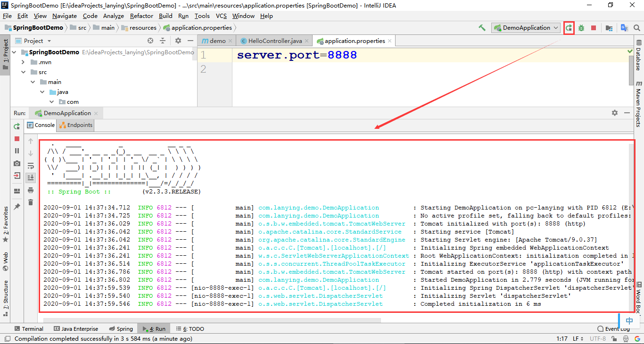
Task: Open the DemoApplication run configuration dropdown
Action: point(526,28)
